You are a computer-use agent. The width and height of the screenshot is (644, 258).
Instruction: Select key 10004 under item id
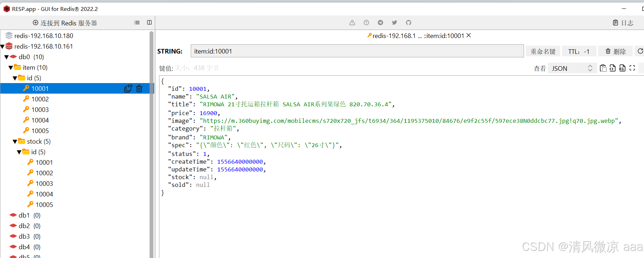pos(40,120)
